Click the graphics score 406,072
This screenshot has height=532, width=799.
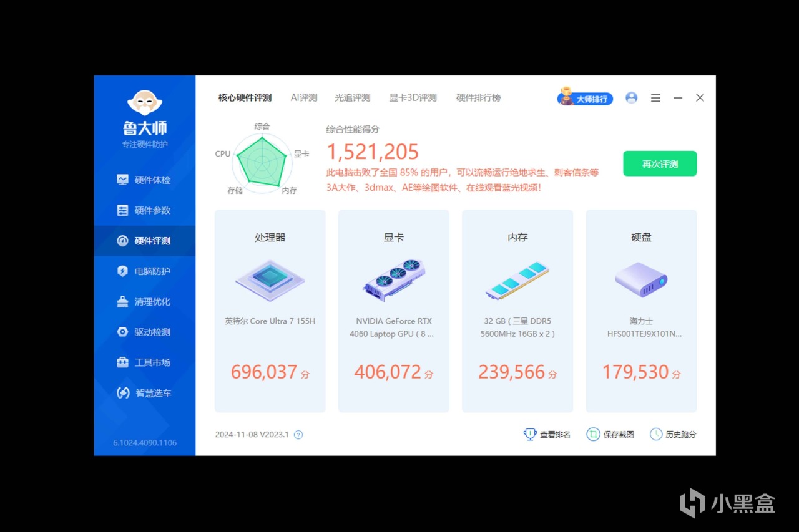pos(388,372)
